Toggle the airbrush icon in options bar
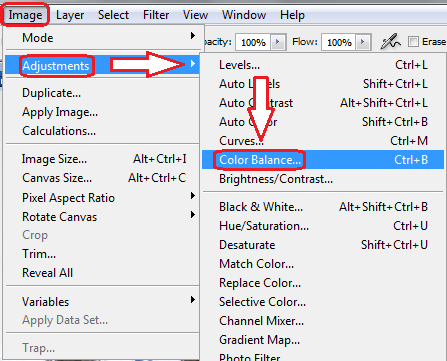Screen dimensions: 447x361 [390, 42]
